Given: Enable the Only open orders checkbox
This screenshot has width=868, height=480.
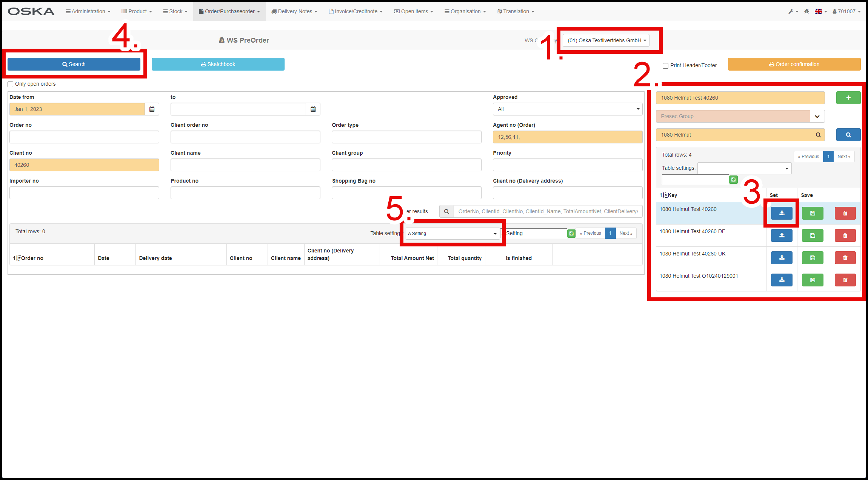Looking at the screenshot, I should 11,84.
